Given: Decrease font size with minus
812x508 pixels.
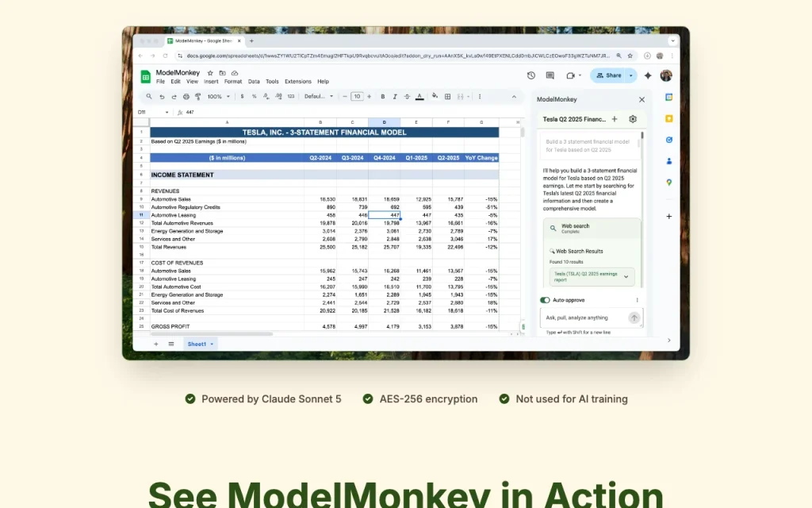Looking at the screenshot, I should point(345,96).
